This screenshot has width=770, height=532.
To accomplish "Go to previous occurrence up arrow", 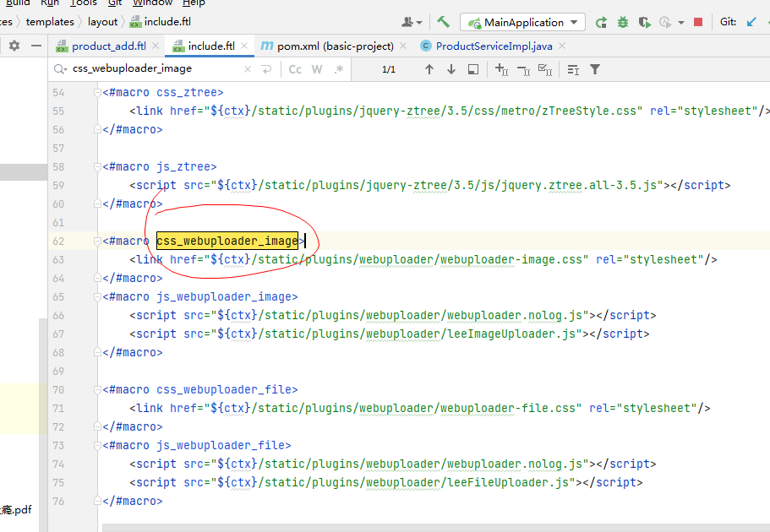I will pyautogui.click(x=429, y=69).
